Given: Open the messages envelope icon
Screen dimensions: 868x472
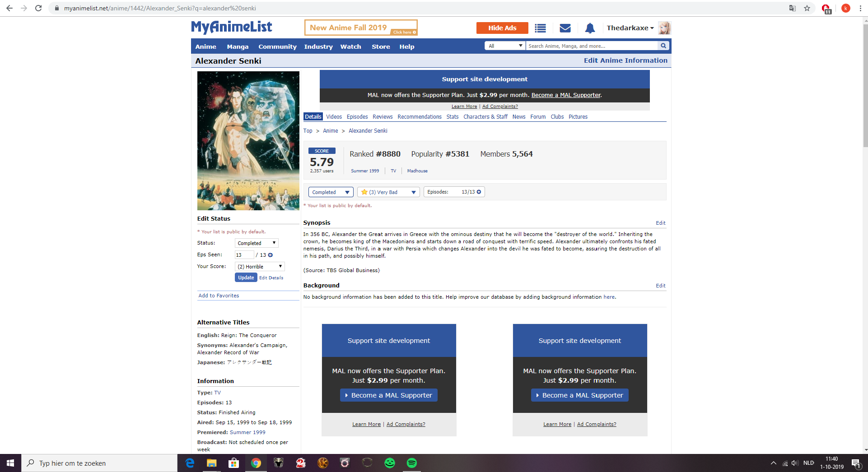Looking at the screenshot, I should click(x=565, y=28).
